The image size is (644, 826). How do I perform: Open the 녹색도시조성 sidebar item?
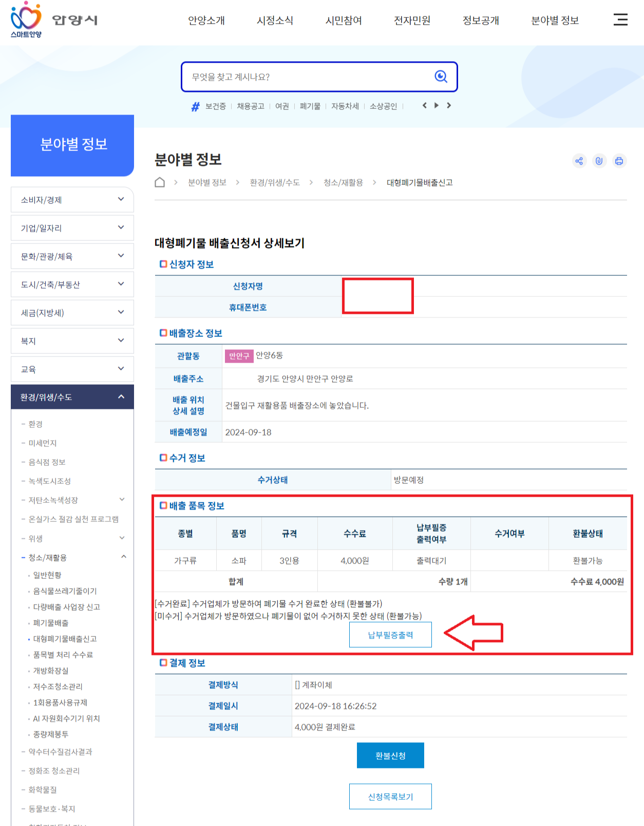pos(50,481)
